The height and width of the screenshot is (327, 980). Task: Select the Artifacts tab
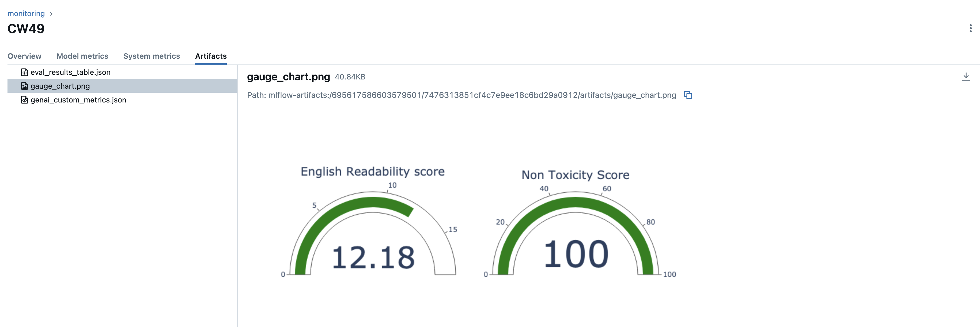[x=211, y=56]
